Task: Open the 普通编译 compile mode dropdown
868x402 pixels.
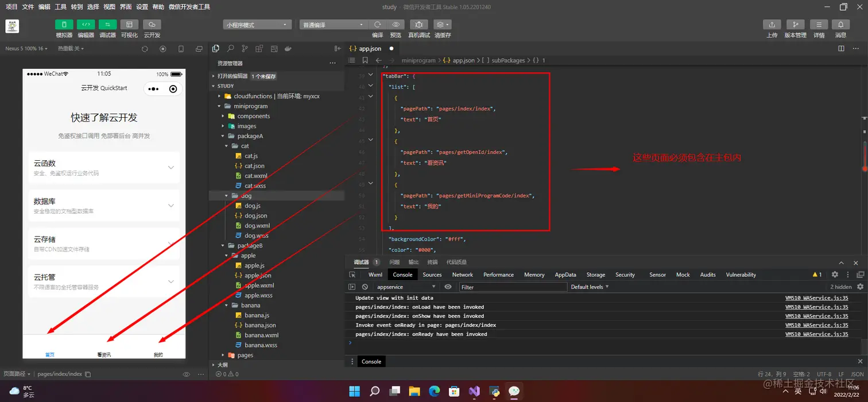Action: (x=333, y=25)
